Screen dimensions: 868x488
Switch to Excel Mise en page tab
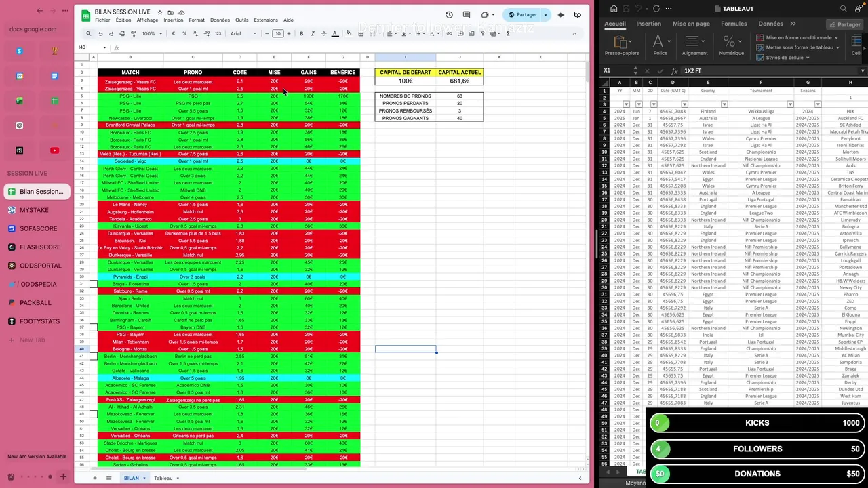[691, 24]
